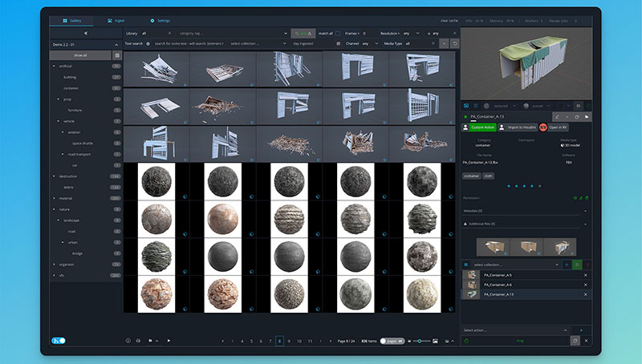Click the RV icon beside Open in RV
This screenshot has width=642, height=364.
[x=543, y=127]
